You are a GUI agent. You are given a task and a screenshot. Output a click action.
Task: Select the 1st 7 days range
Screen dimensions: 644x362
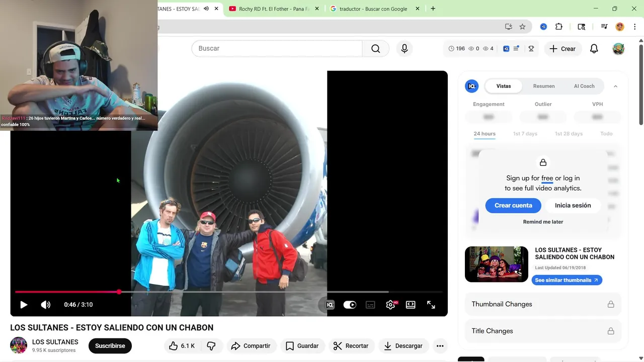525,134
